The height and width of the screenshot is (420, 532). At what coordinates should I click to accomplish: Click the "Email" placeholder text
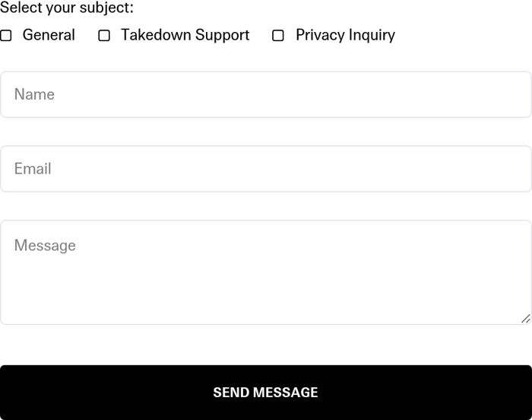coord(33,169)
